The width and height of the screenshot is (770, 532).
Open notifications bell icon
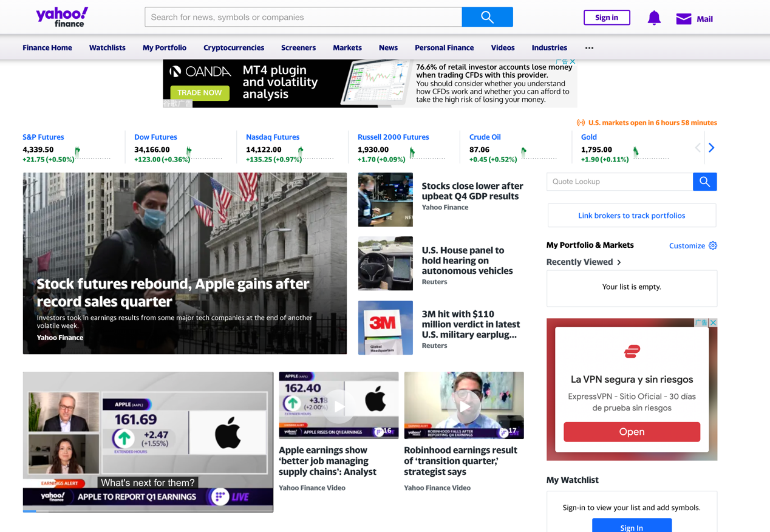click(x=654, y=18)
